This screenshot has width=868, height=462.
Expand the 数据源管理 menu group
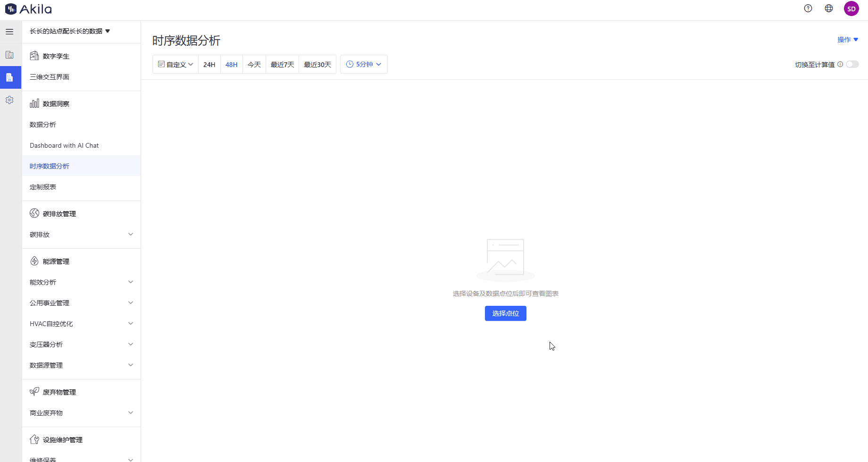81,365
